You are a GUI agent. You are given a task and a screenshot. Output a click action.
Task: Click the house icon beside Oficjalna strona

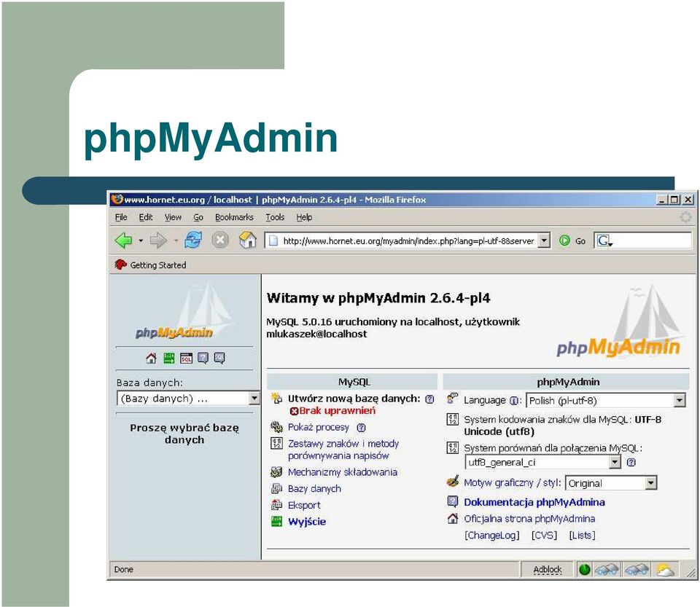(x=453, y=518)
